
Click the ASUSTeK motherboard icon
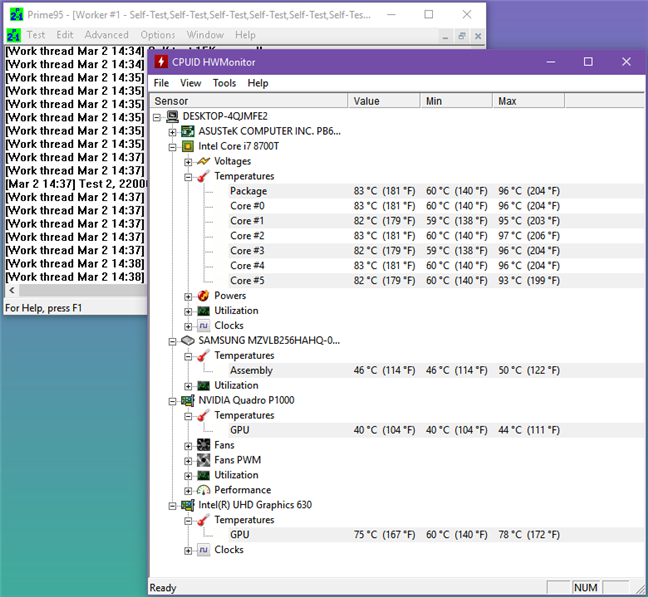tap(188, 131)
